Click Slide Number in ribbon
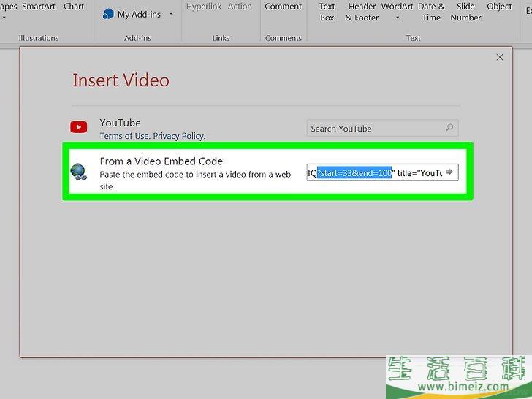 465,12
